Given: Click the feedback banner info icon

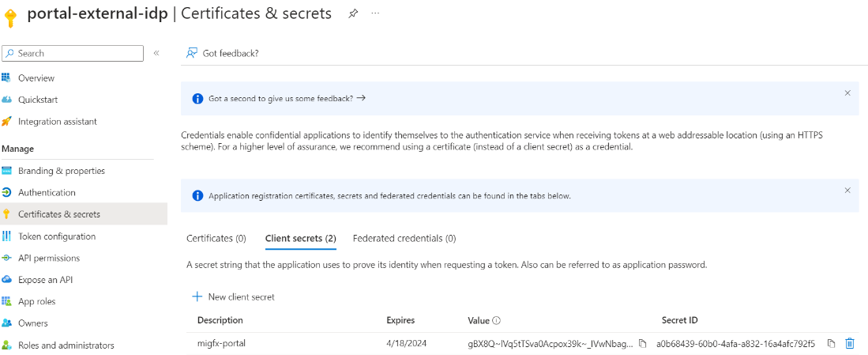Looking at the screenshot, I should coord(197,99).
